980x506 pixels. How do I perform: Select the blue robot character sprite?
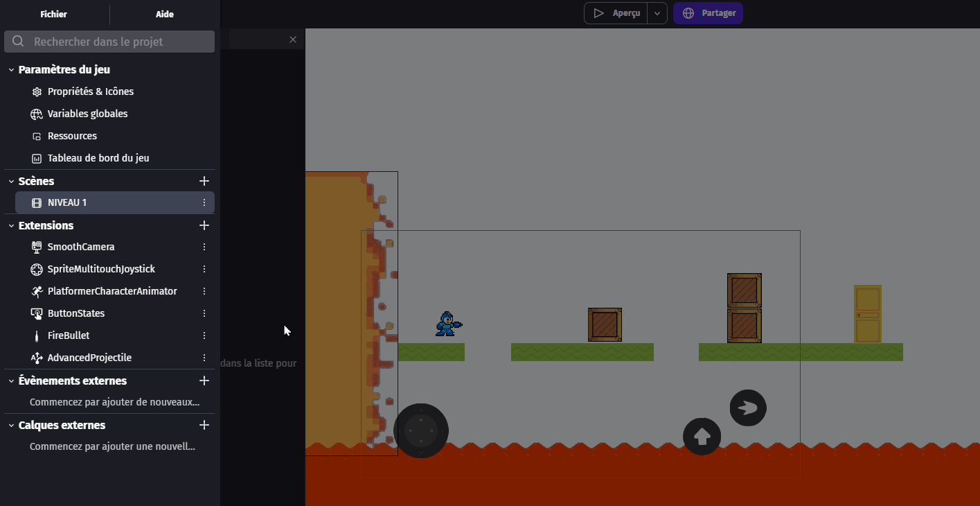pos(449,324)
